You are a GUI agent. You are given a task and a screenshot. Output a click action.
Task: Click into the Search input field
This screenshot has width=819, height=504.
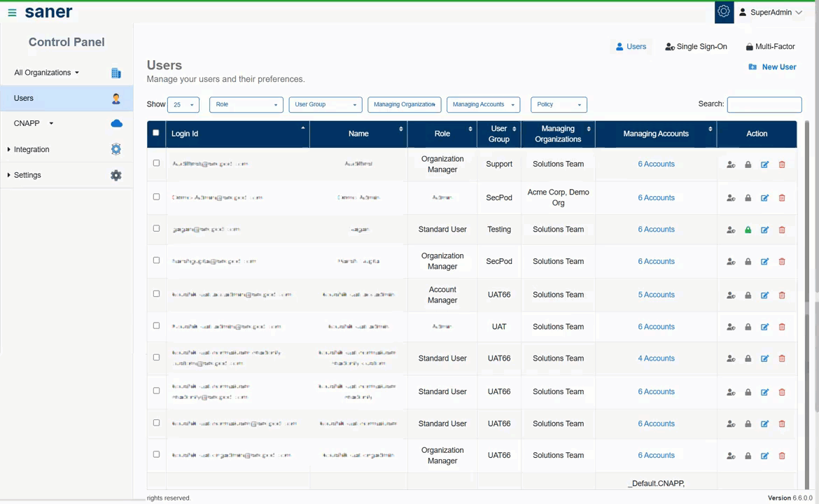click(764, 105)
